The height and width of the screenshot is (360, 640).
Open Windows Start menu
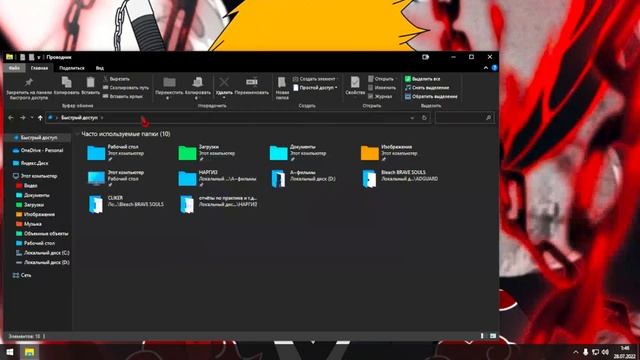point(10,352)
